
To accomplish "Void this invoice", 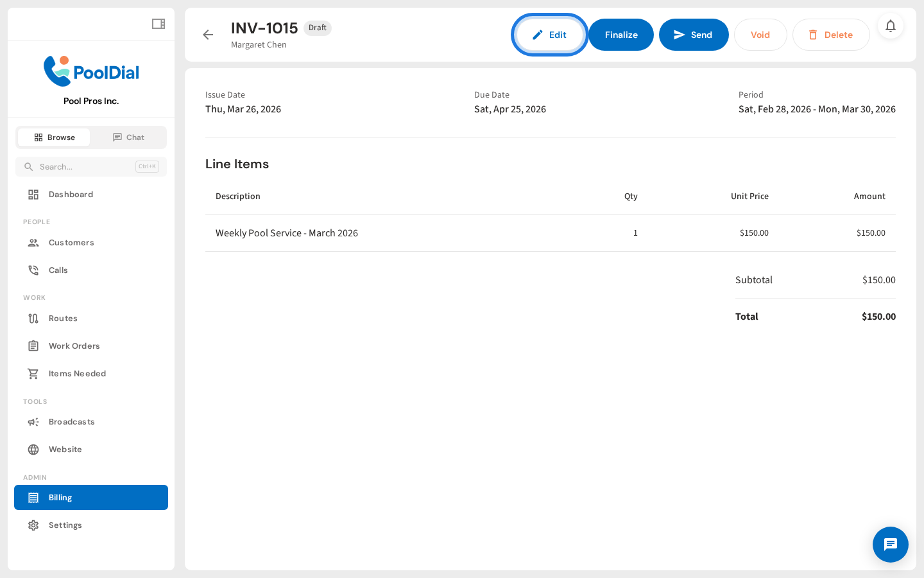I will pos(760,35).
